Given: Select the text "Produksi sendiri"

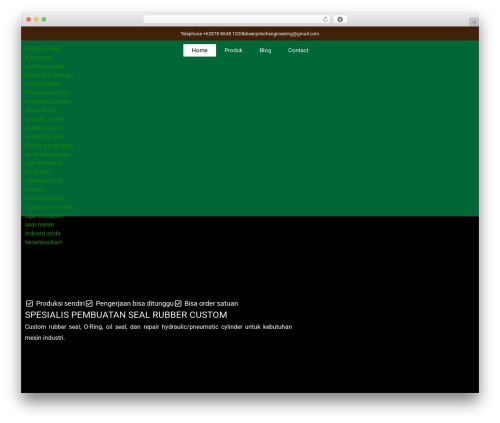Looking at the screenshot, I should click(x=60, y=303).
